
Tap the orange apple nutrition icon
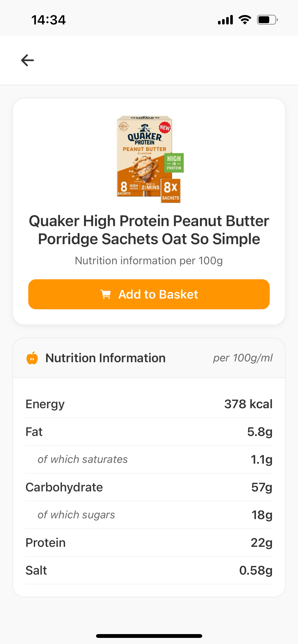(32, 358)
